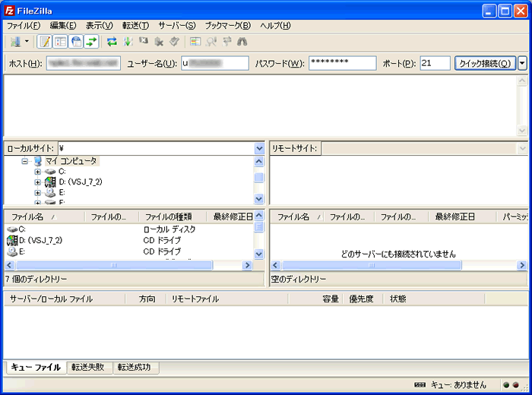This screenshot has height=395, width=532.
Task: Open the ローカルサイト path dropdown
Action: pos(259,148)
